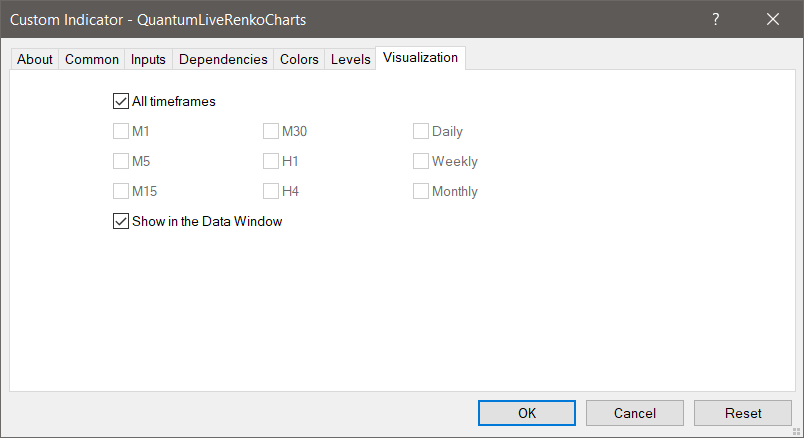
Task: Open the Colors tab
Action: coord(299,59)
